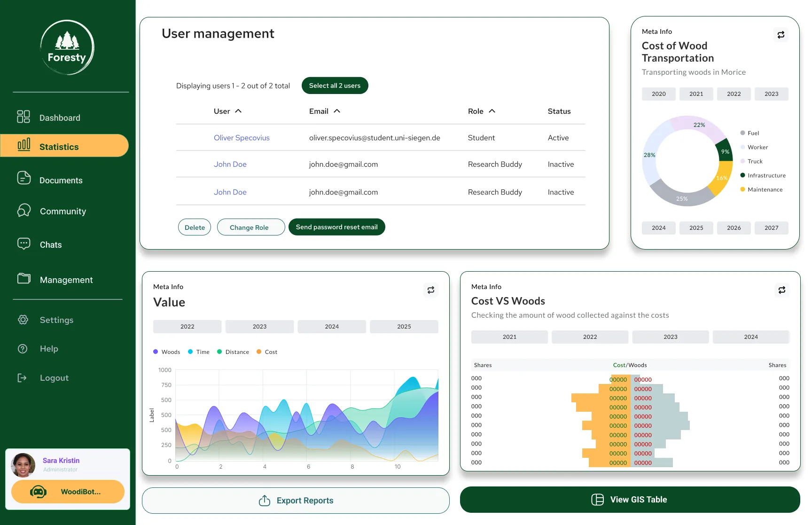
Task: Toggle the Cost legend in Value chart
Action: click(267, 352)
